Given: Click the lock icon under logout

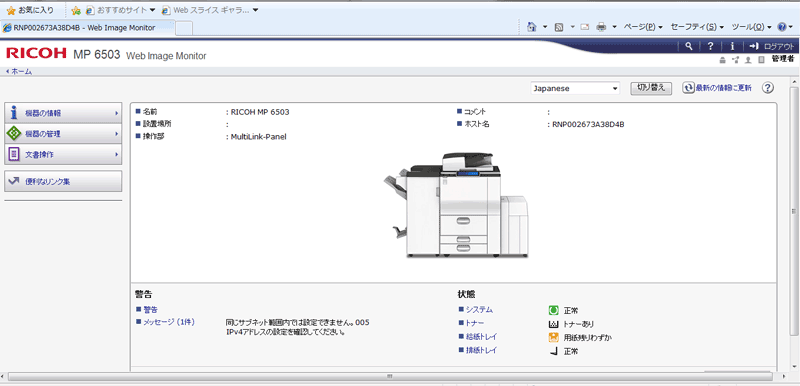Looking at the screenshot, I should pyautogui.click(x=721, y=60).
